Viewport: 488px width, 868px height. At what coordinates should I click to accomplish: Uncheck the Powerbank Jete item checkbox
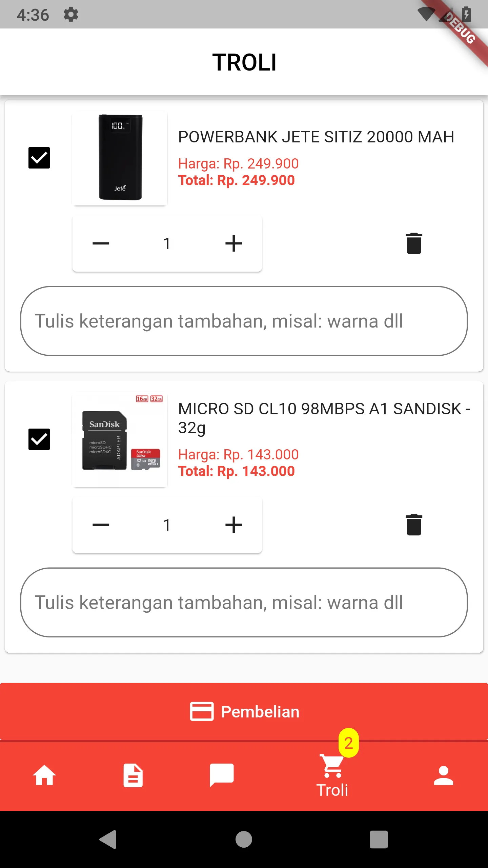click(x=39, y=158)
